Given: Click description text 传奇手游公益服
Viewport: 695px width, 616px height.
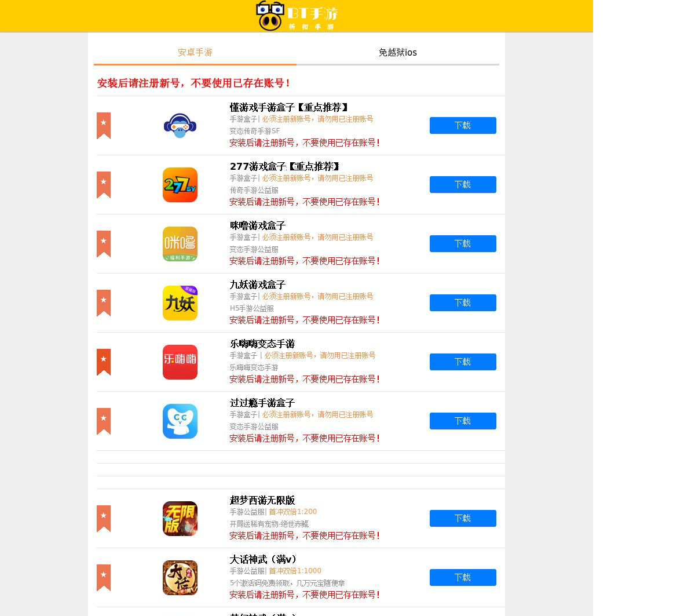Looking at the screenshot, I should tap(254, 190).
